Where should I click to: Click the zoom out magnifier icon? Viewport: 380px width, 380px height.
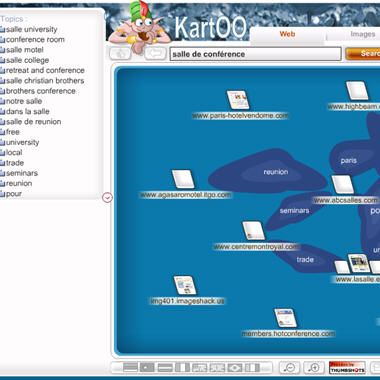point(289,368)
